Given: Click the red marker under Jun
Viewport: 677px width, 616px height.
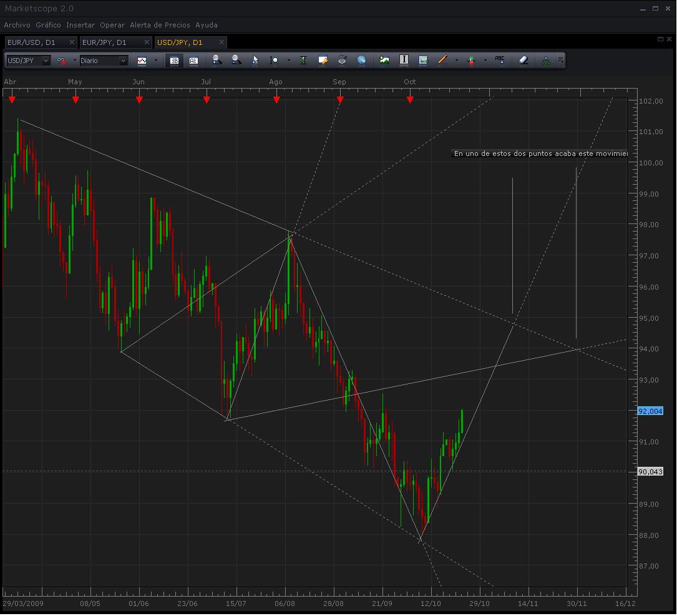Looking at the screenshot, I should (139, 100).
